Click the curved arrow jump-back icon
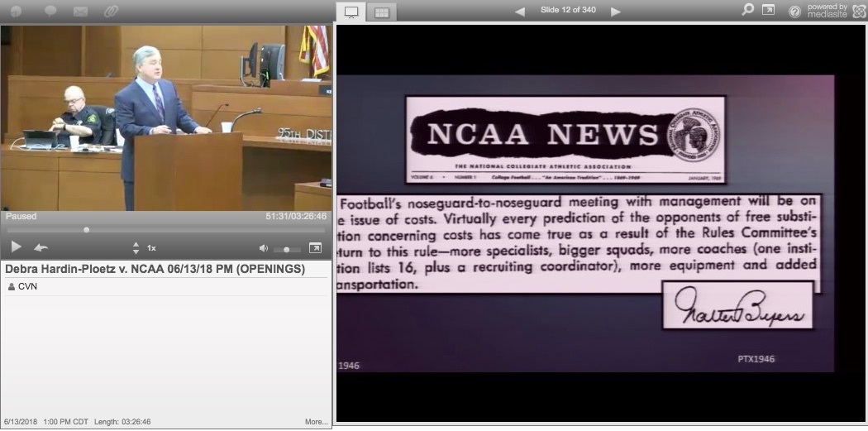868x431 pixels. click(41, 247)
